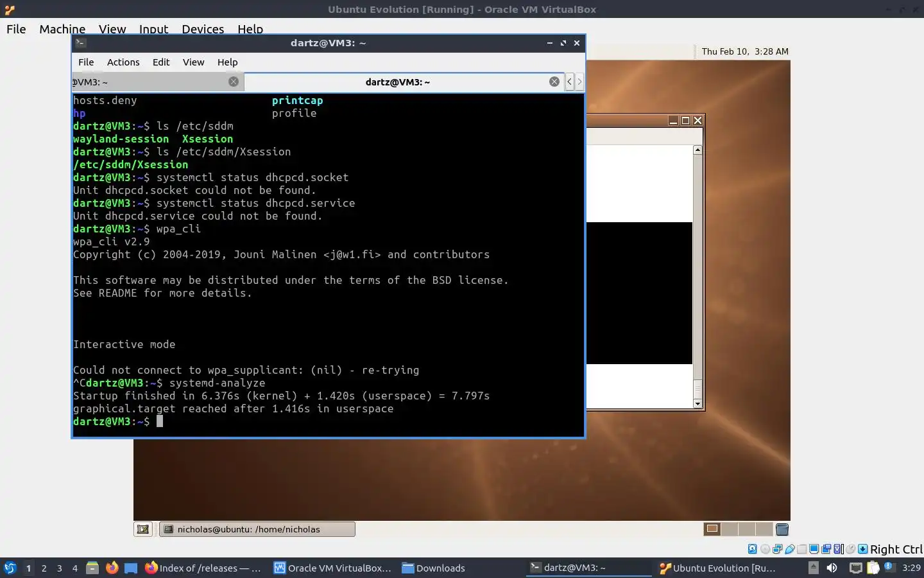Close the active terminal tab dartz@VM3
The image size is (924, 578).
554,82
